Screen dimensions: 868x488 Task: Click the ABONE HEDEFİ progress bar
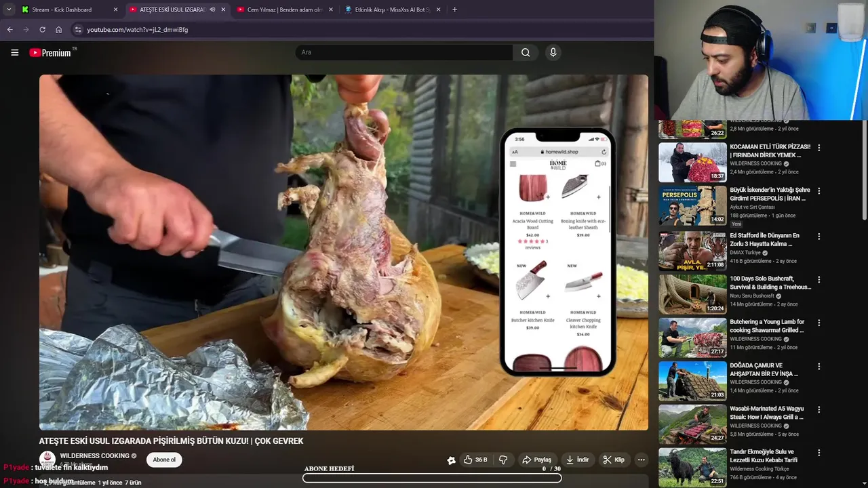coord(432,478)
